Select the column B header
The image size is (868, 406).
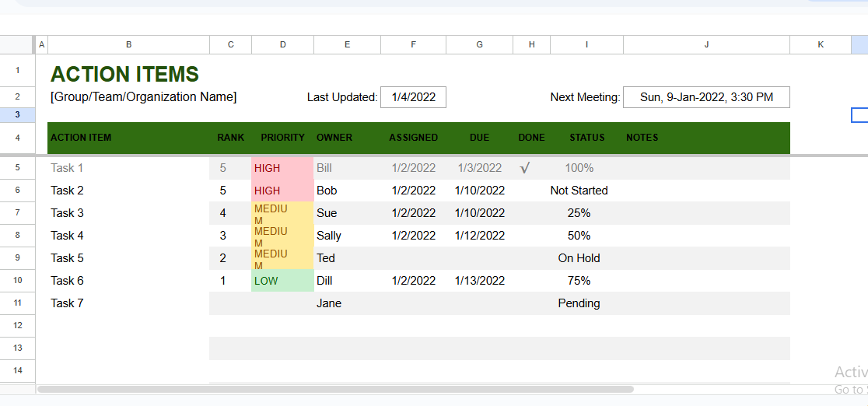pos(128,45)
